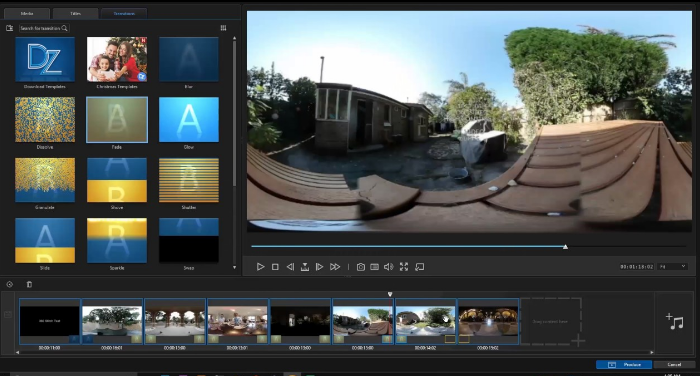
Task: Click the preview timecode field
Action: click(637, 267)
